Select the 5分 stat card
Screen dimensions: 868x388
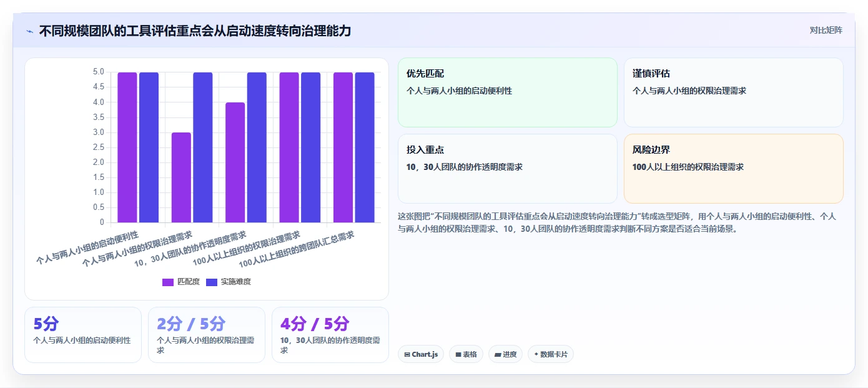pyautogui.click(x=83, y=335)
